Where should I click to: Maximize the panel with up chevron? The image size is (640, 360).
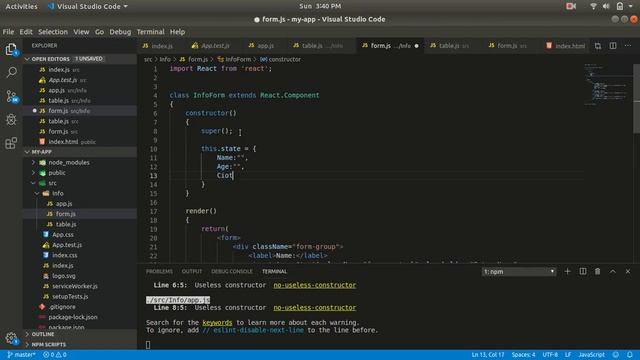(613, 271)
